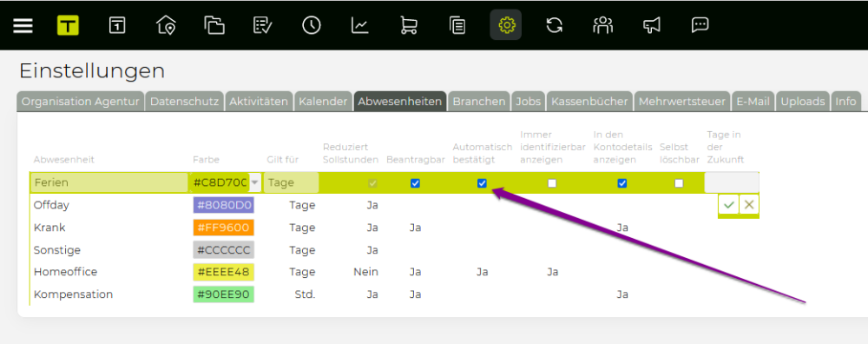Open the home location icon
The height and width of the screenshot is (344, 868).
click(166, 25)
